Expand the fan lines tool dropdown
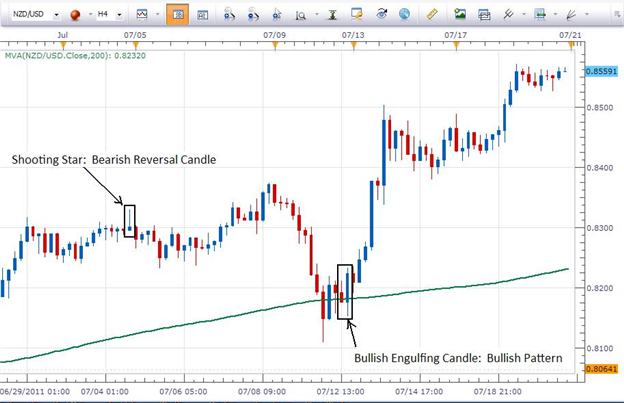Image resolution: width=624 pixels, height=403 pixels. tap(587, 15)
